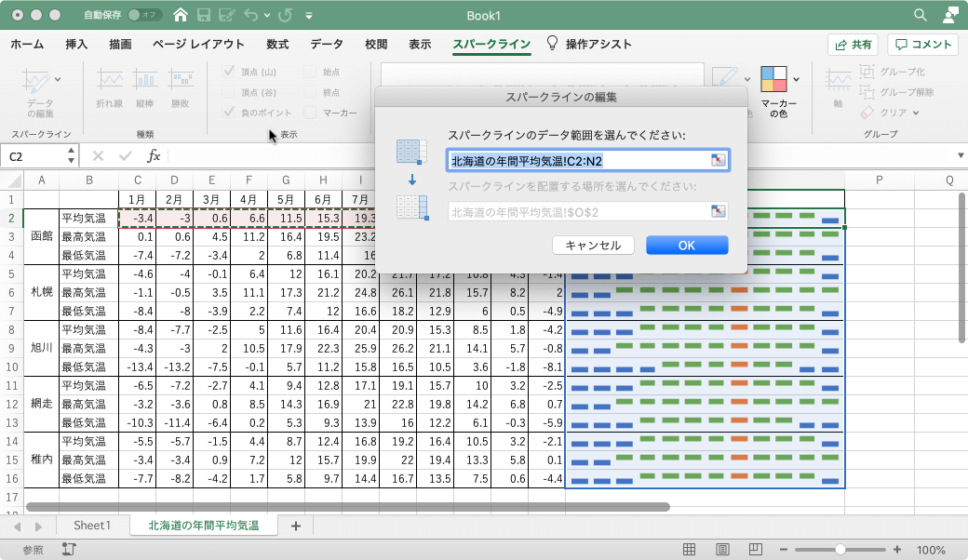Click the OK button in the dialog
Viewport: 968px width, 560px height.
(x=687, y=245)
